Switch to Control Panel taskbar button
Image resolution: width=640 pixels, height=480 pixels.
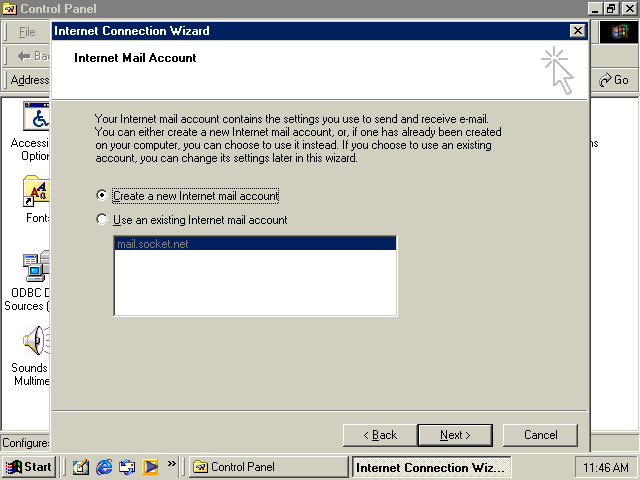pos(268,467)
